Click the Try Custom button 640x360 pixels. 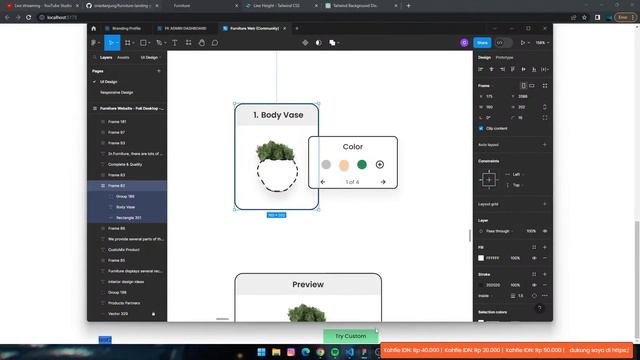(x=351, y=336)
